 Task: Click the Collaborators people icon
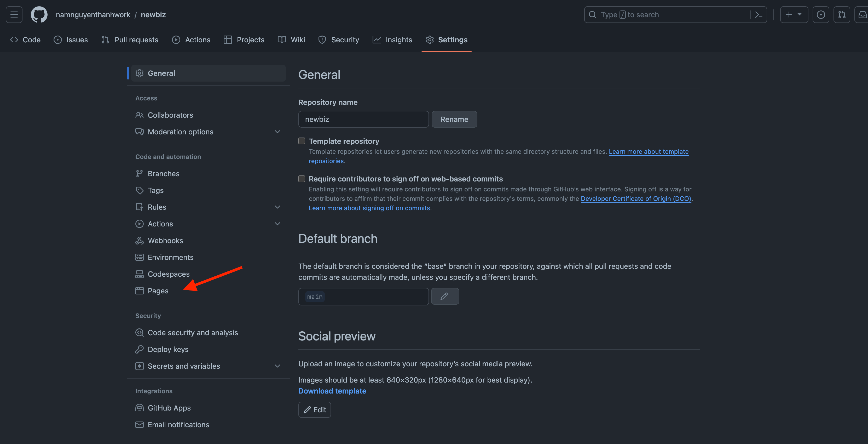point(139,115)
